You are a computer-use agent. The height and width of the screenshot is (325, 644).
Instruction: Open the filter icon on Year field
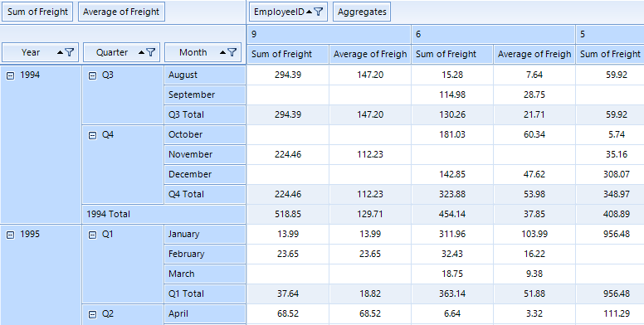[x=70, y=52]
